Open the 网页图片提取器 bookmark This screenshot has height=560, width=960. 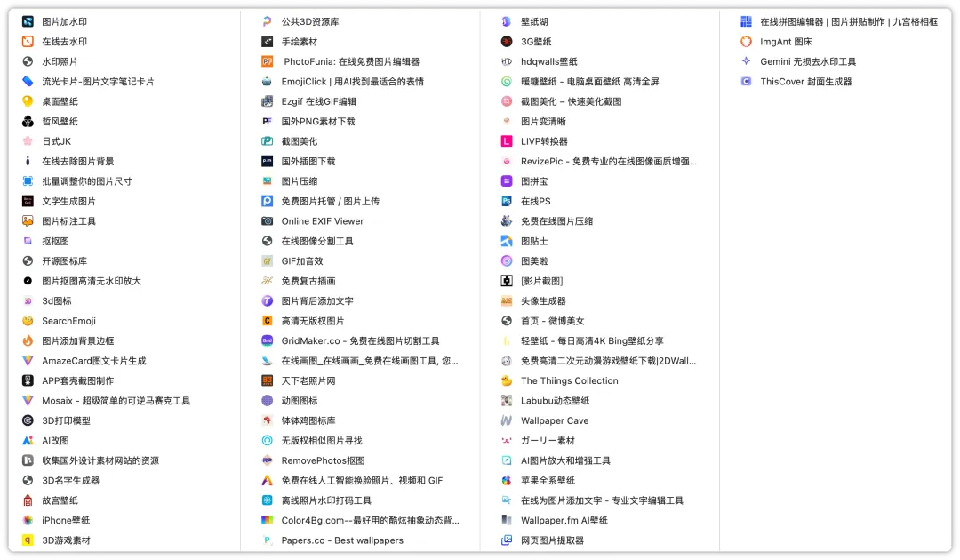552,540
